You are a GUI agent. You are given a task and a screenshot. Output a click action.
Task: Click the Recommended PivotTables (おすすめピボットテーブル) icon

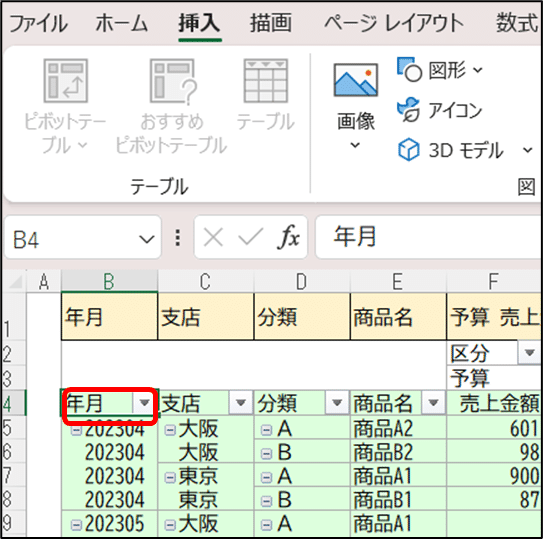coord(172,81)
